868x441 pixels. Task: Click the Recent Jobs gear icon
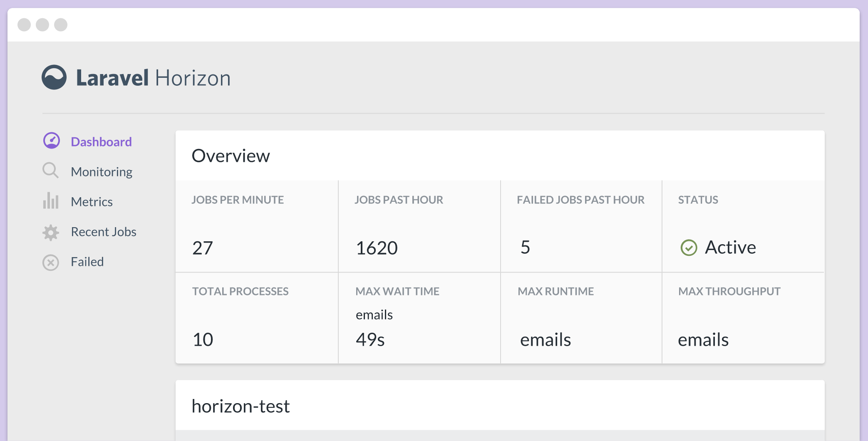tap(50, 232)
